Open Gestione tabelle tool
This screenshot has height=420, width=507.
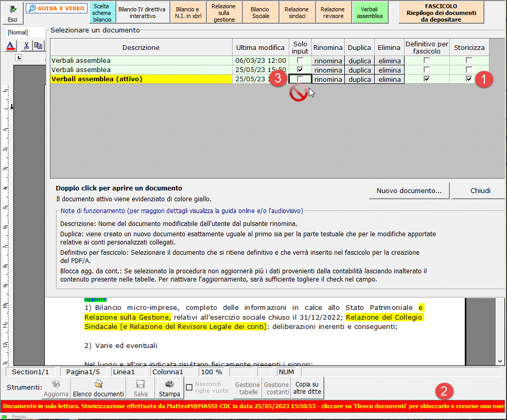(248, 388)
